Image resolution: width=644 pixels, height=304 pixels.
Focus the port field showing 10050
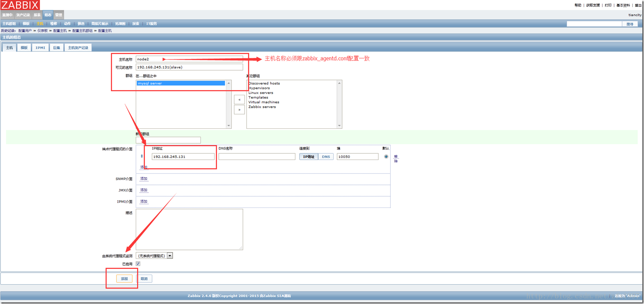[357, 157]
